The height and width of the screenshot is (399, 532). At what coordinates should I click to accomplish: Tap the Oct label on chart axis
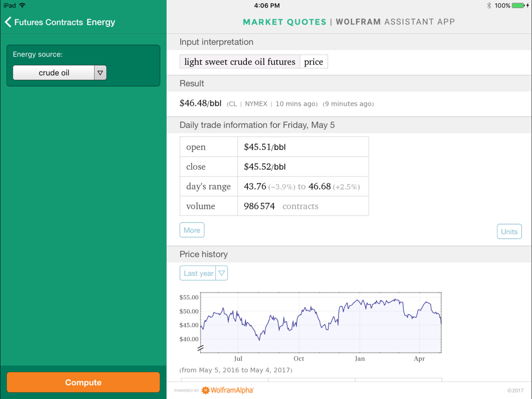pos(298,359)
